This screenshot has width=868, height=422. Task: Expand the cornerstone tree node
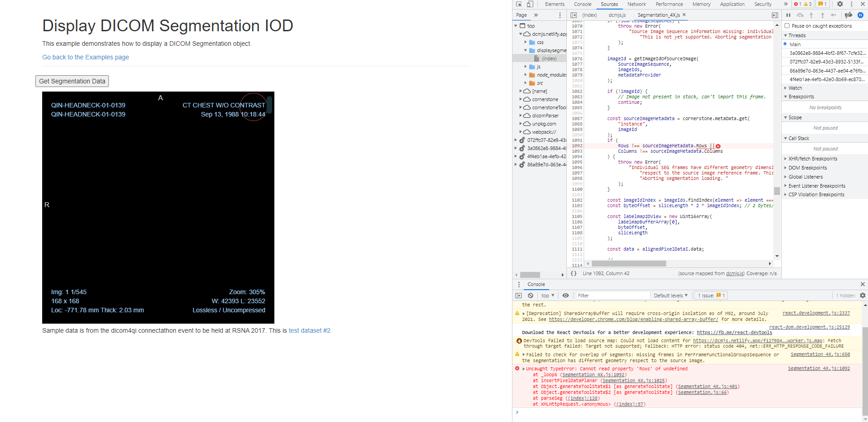click(521, 99)
